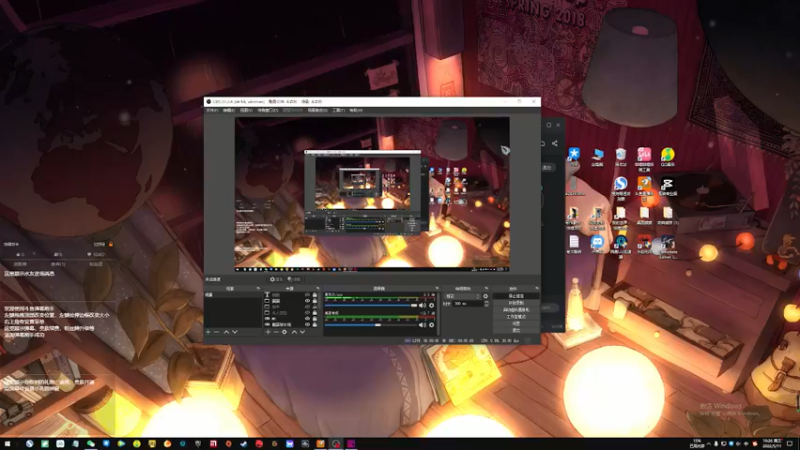Open the Recycle Bin desktop icon
The height and width of the screenshot is (450, 800).
(620, 157)
